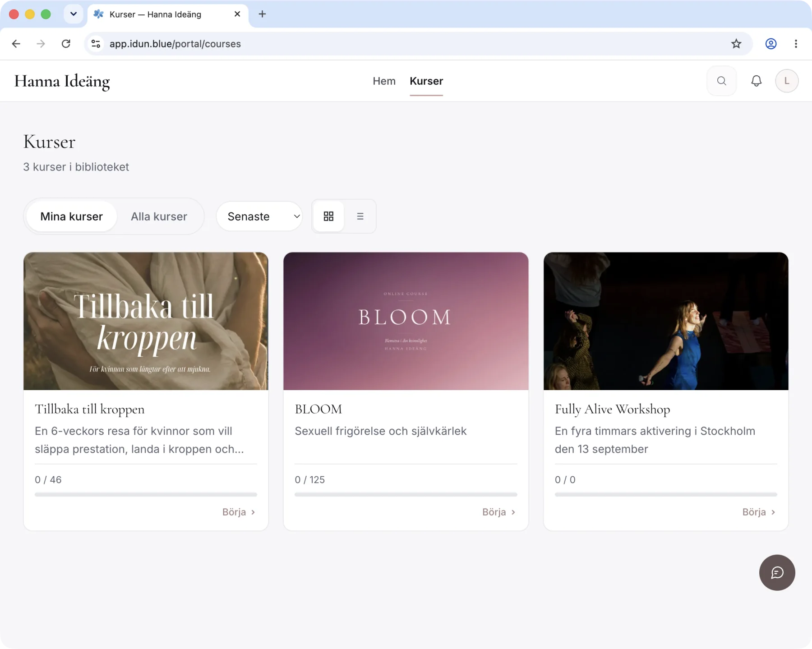Viewport: 812px width, 649px height.
Task: Click the Hanna Ideäng logo
Action: pyautogui.click(x=62, y=81)
